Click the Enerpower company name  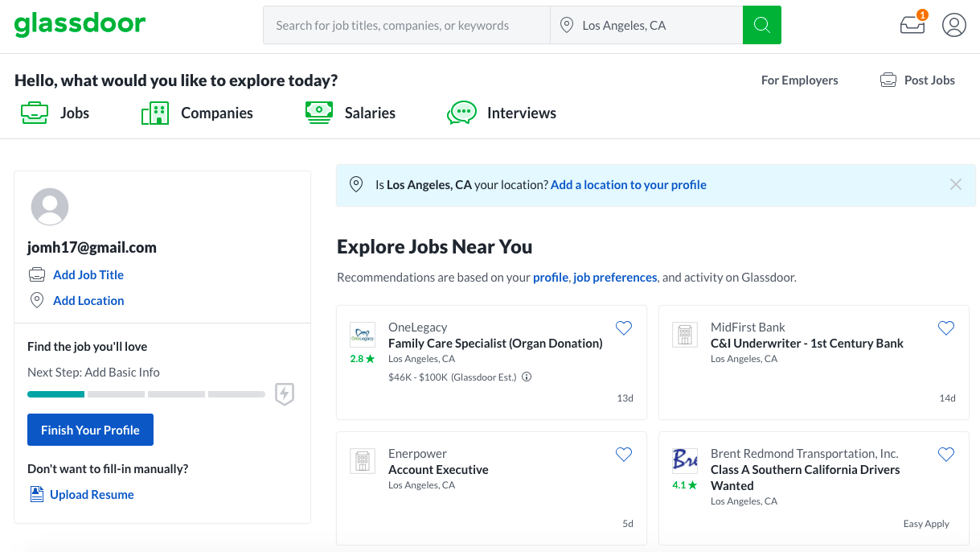tap(417, 453)
